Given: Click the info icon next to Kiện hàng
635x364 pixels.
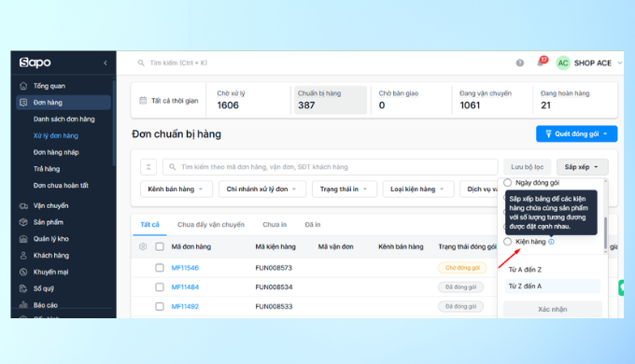Looking at the screenshot, I should point(551,242).
